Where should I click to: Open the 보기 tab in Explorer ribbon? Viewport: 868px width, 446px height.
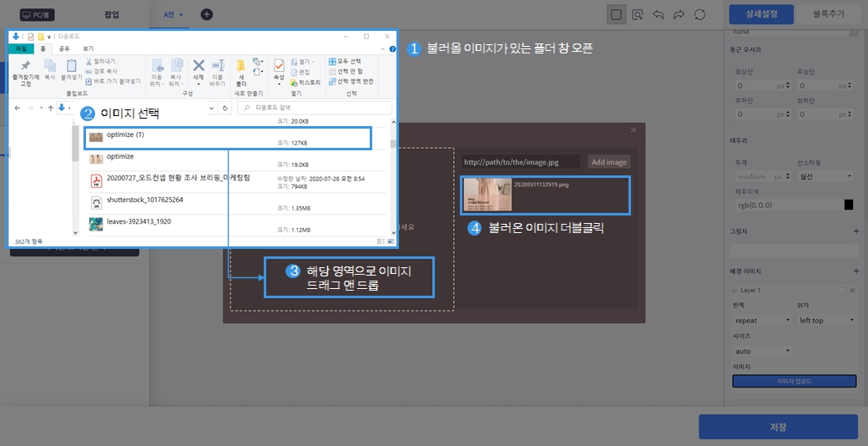88,48
